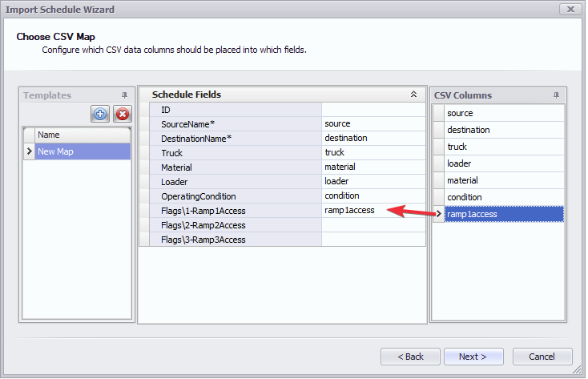The height and width of the screenshot is (379, 588).
Task: Pin the CSV Columns panel
Action: (x=556, y=95)
